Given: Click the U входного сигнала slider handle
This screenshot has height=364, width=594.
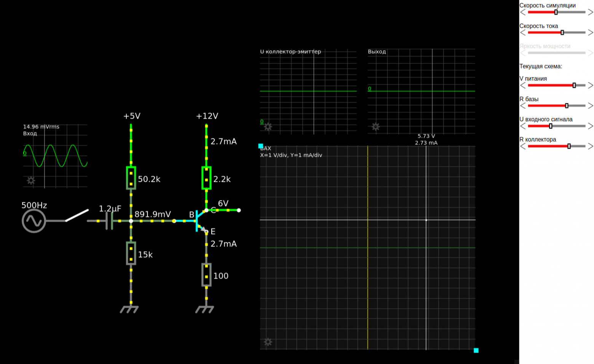Looking at the screenshot, I should point(551,126).
